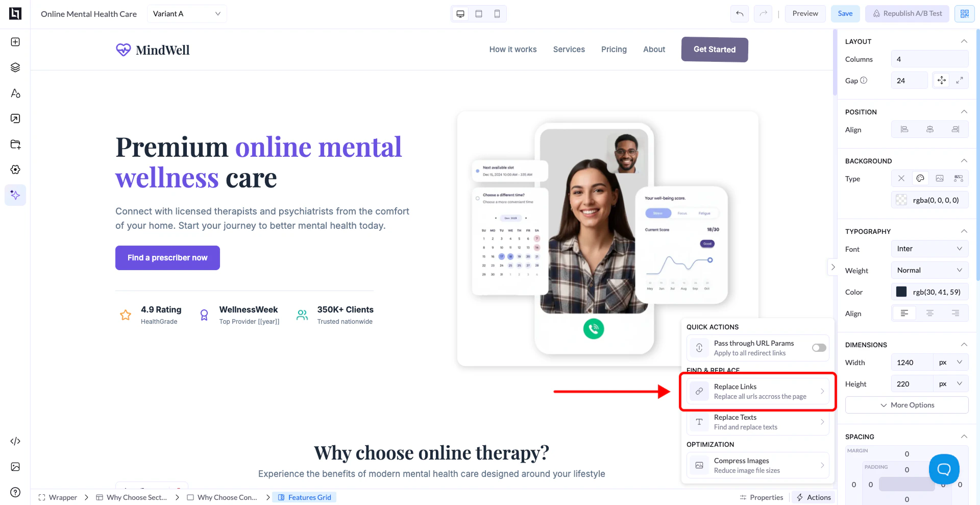Open the QR code icon in top bar
Viewport: 980px width, 505px height.
(965, 14)
